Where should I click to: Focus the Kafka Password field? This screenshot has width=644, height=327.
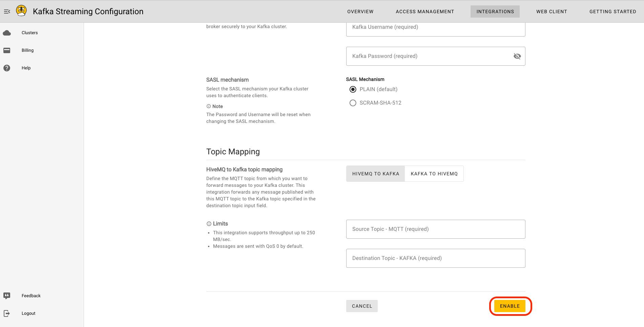(x=436, y=56)
